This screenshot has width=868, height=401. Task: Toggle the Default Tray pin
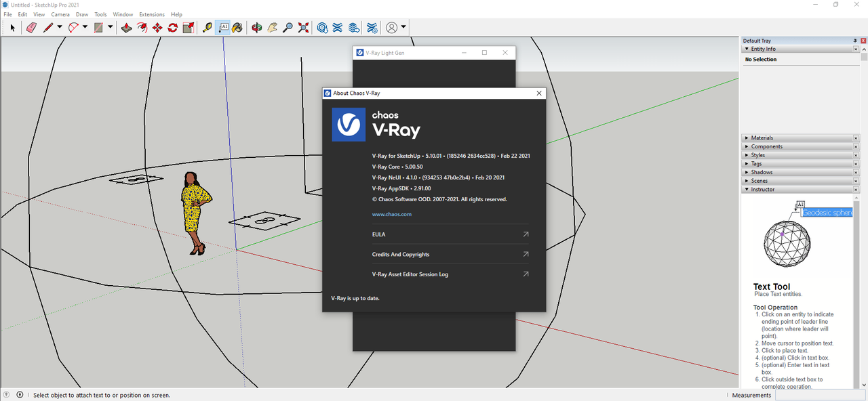pos(854,41)
